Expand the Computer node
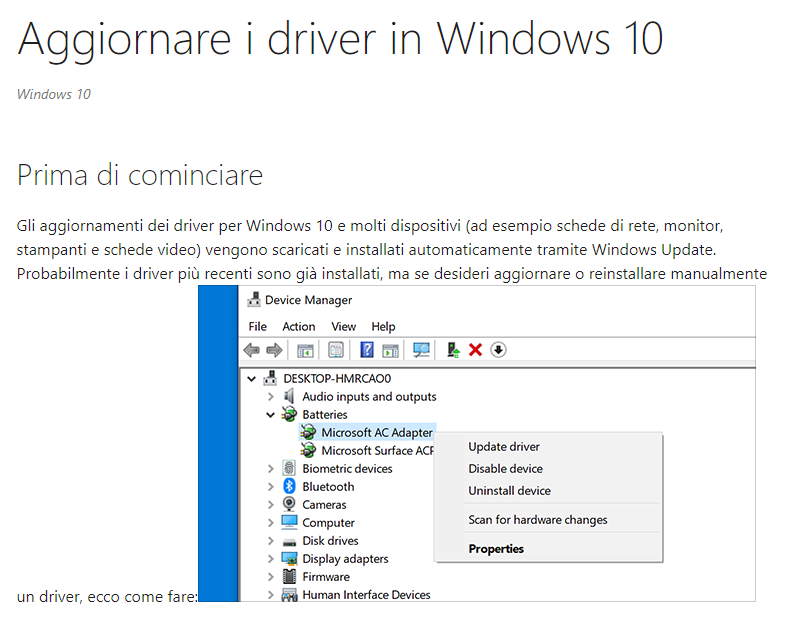Image resolution: width=792 pixels, height=635 pixels. [271, 523]
